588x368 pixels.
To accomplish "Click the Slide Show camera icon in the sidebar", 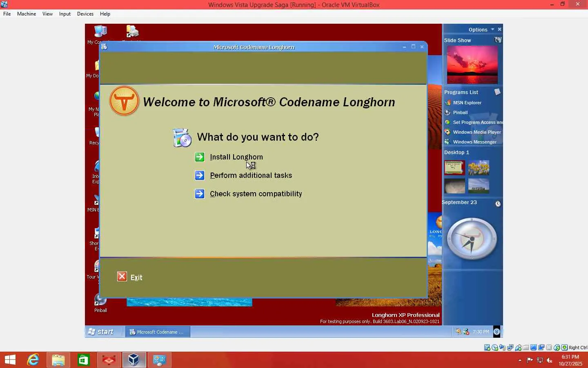I will point(498,40).
